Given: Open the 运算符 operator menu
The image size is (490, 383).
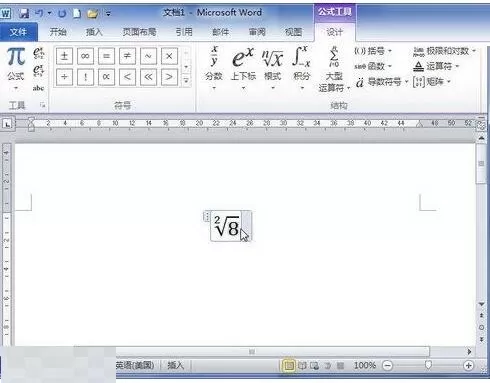Looking at the screenshot, I should tap(436, 66).
